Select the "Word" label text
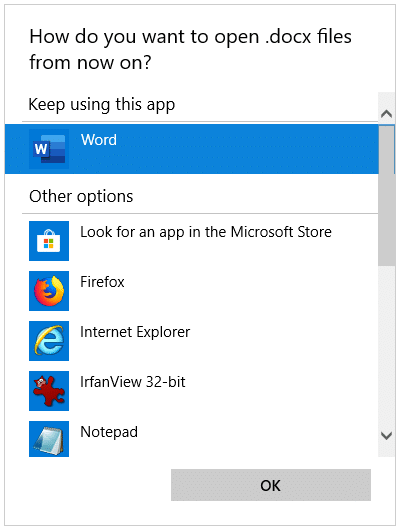The width and height of the screenshot is (400, 529). pos(99,140)
